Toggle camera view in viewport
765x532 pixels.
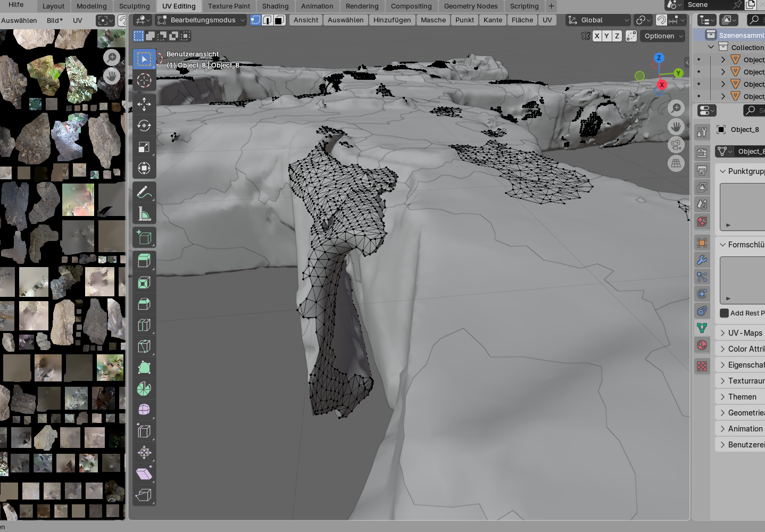[676, 145]
